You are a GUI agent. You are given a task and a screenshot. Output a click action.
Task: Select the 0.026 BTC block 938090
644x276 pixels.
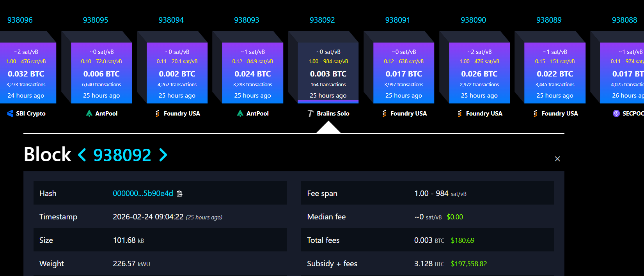[x=479, y=73]
